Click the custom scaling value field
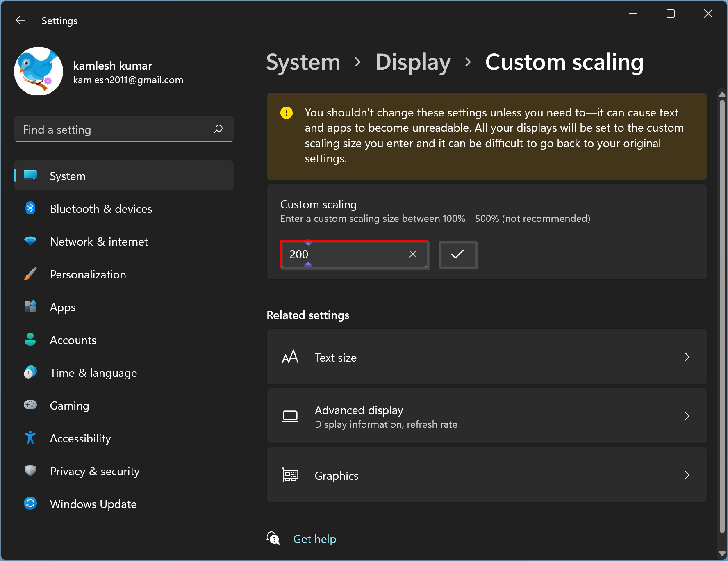This screenshot has width=728, height=561. point(354,254)
